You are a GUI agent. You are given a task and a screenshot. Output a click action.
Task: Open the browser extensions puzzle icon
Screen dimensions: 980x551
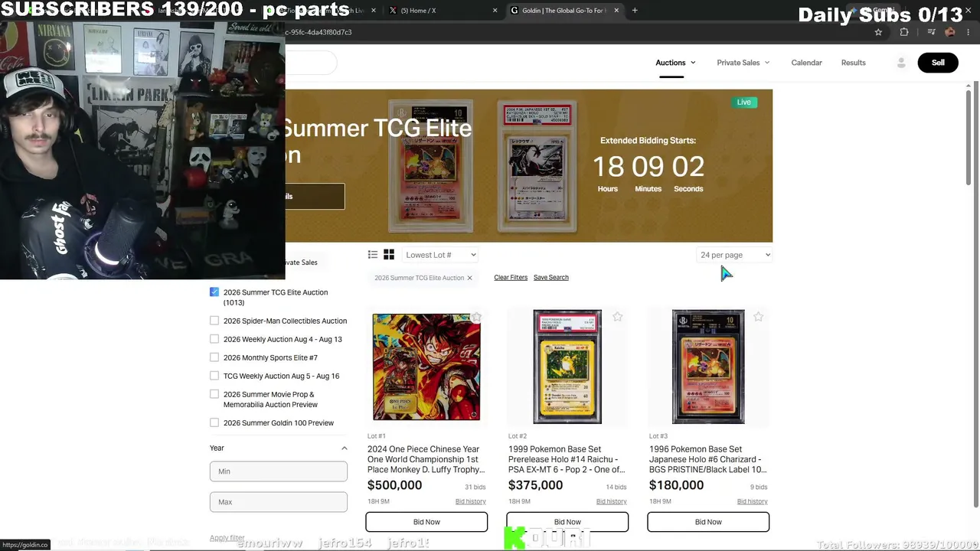pyautogui.click(x=904, y=32)
